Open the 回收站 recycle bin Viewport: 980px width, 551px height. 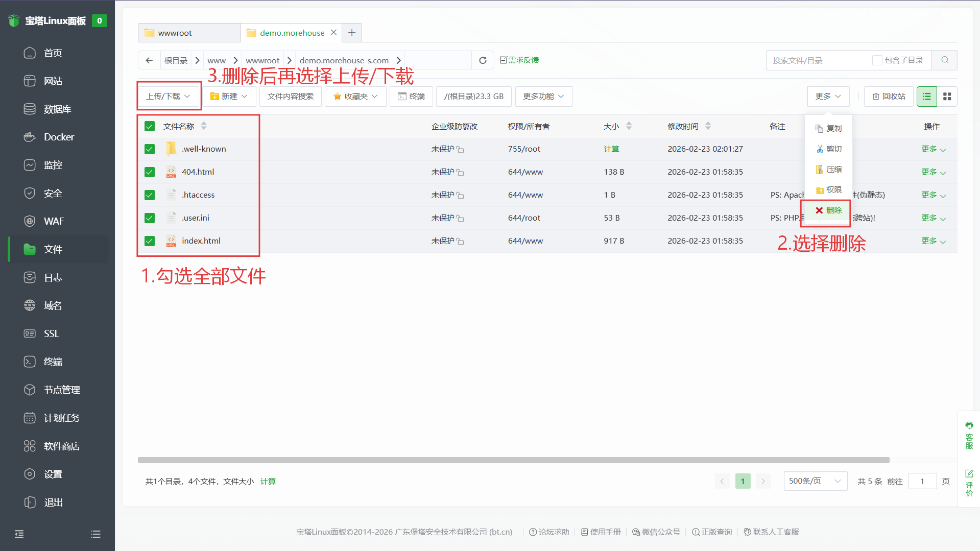pyautogui.click(x=889, y=97)
